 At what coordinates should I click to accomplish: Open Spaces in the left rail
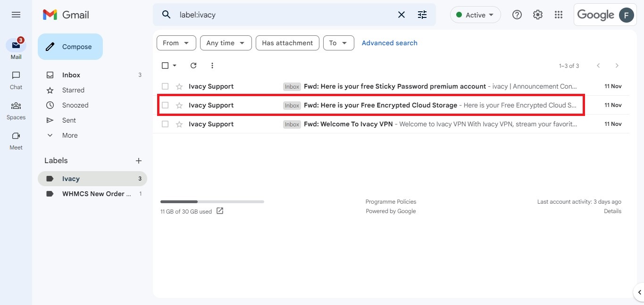coord(16,110)
